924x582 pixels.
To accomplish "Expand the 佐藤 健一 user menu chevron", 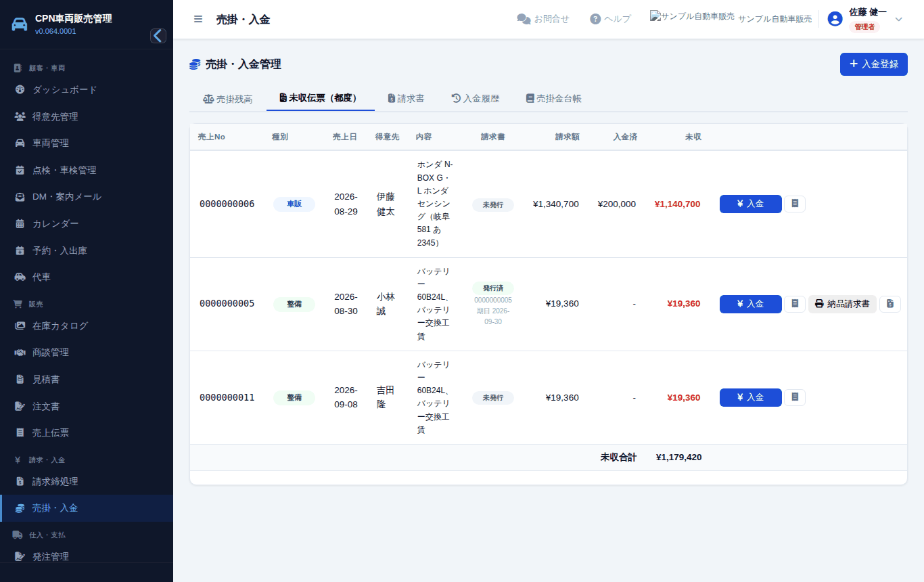I will pos(899,19).
